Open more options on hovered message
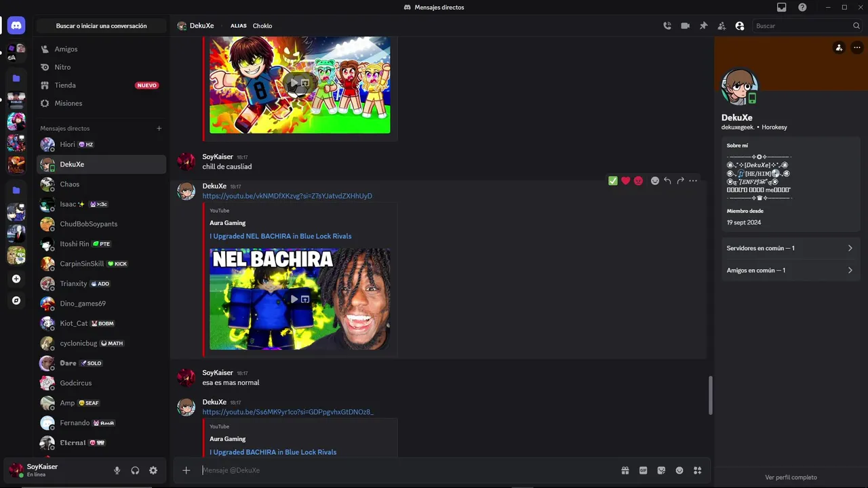 tap(693, 181)
